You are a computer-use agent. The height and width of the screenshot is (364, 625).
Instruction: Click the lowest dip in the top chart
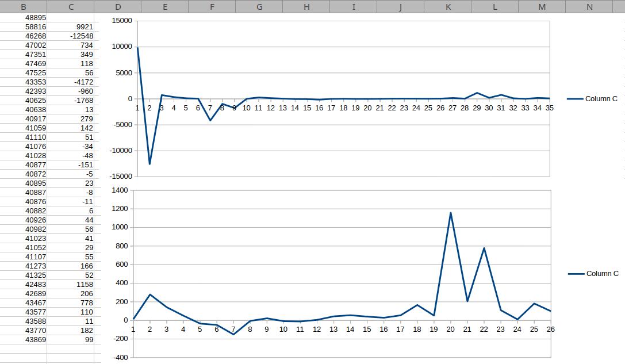click(149, 164)
